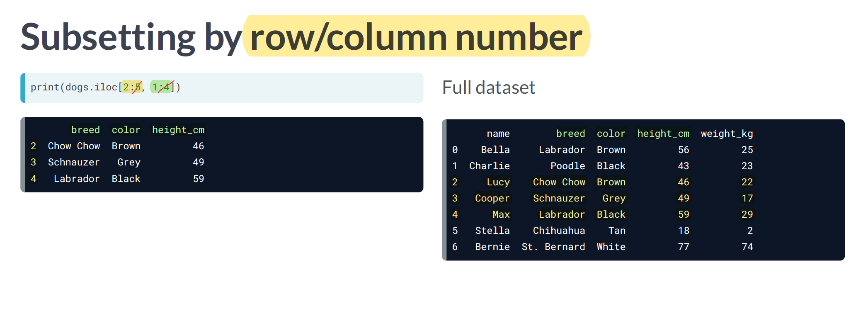Click height value 59 in the iloc output
The height and width of the screenshot is (311, 868).
pos(199,179)
